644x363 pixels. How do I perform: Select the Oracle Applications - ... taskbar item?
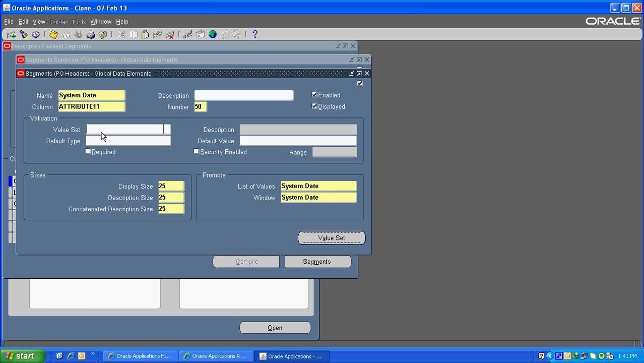pos(291,356)
